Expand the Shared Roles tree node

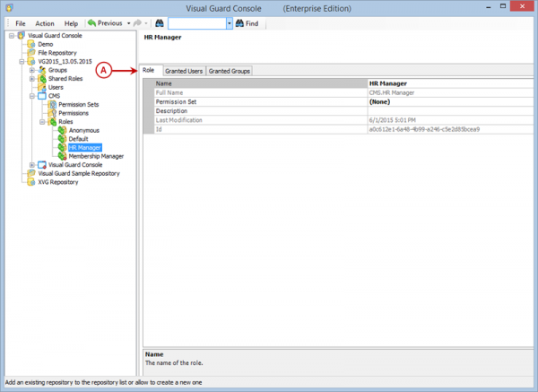[x=32, y=79]
